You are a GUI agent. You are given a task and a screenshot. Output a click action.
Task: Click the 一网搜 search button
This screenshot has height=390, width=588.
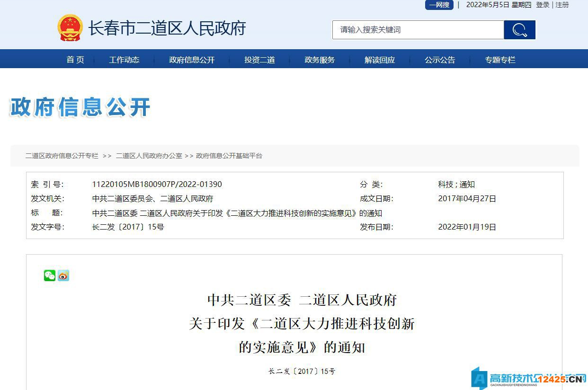(439, 5)
